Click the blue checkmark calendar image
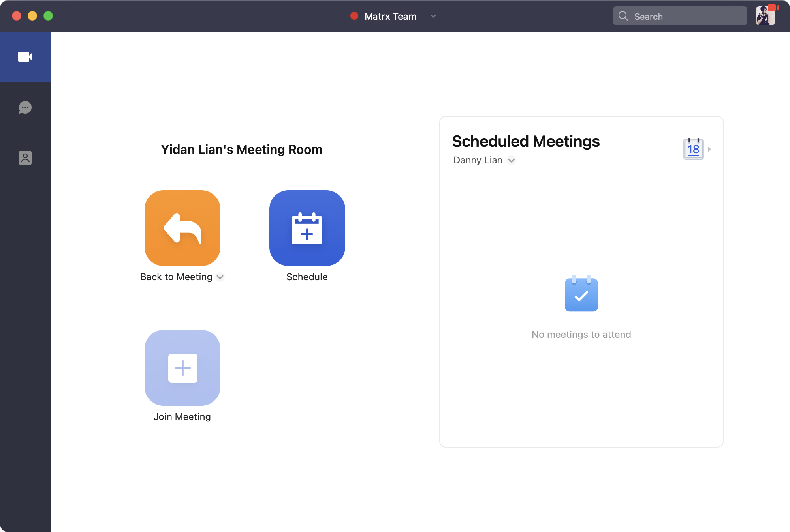Viewport: 790px width, 532px height. (x=581, y=294)
